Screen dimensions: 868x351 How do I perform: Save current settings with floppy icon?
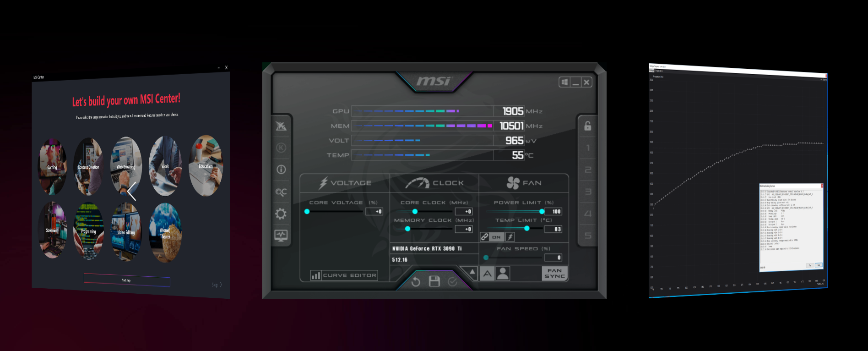tap(434, 281)
